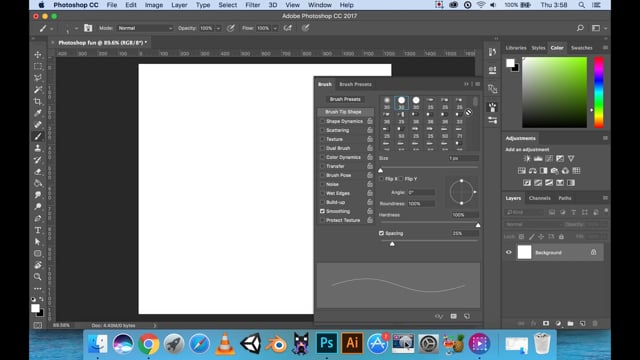Enable Dual Brush checkbox
Screen dimensions: 640x360
tap(322, 148)
